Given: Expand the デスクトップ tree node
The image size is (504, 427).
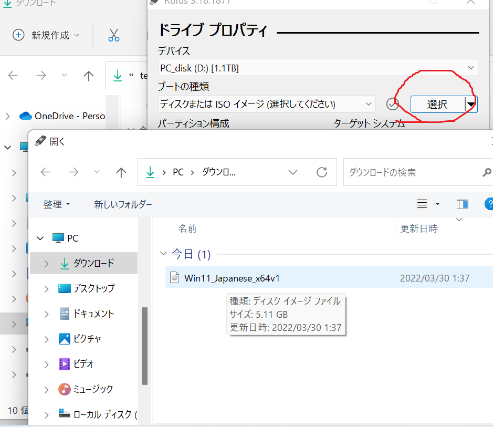Looking at the screenshot, I should (x=47, y=289).
